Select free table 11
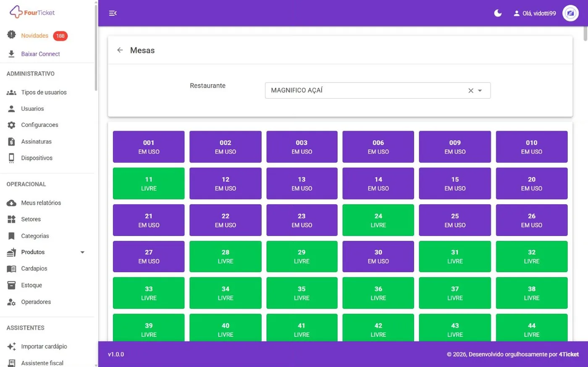Viewport: 588px width, 367px height. 149,183
